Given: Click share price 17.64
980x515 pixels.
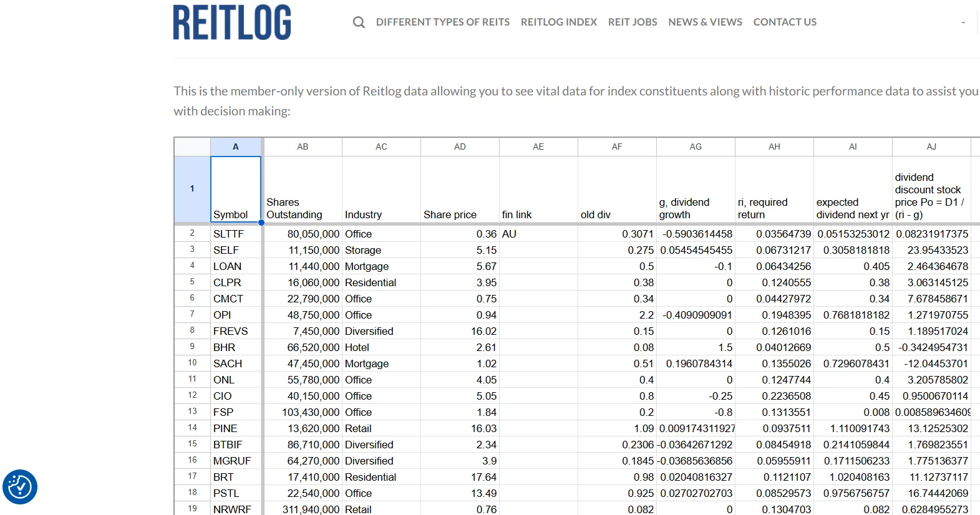Looking at the screenshot, I should click(460, 477).
